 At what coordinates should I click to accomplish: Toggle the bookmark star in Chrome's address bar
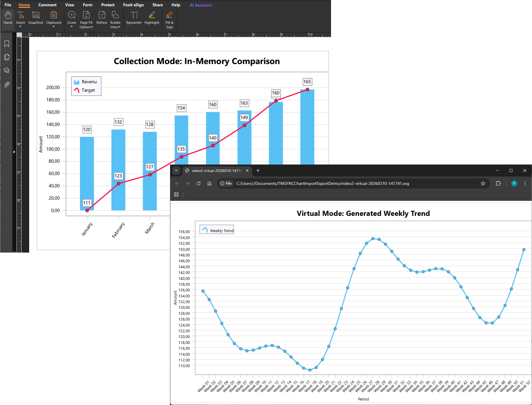(483, 183)
